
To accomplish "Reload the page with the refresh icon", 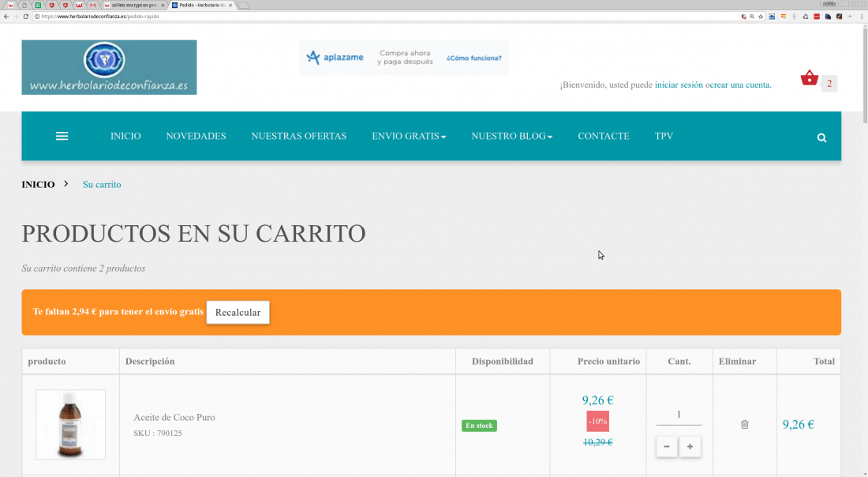I will tap(26, 17).
